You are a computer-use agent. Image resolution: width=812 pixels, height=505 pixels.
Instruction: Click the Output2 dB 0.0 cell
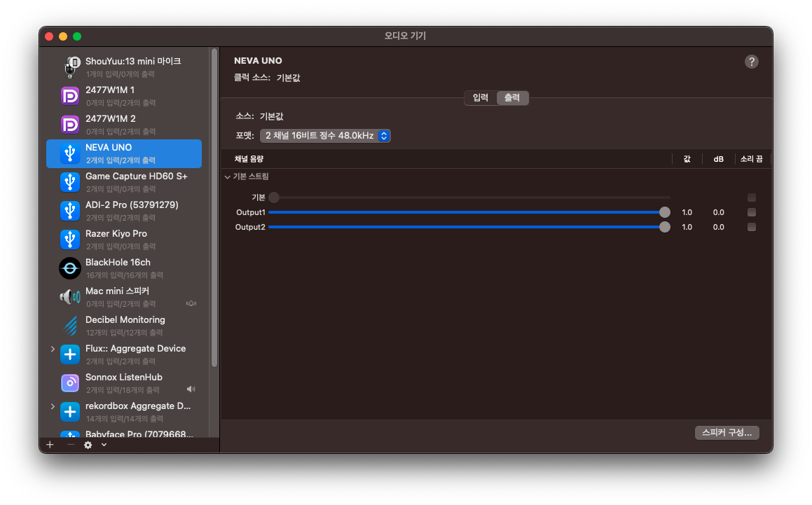(x=718, y=227)
